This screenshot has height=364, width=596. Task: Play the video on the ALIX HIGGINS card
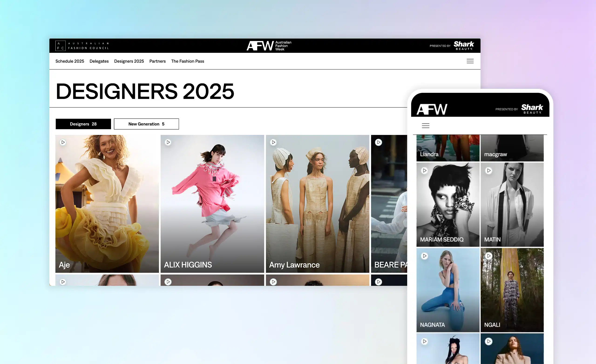coord(168,142)
